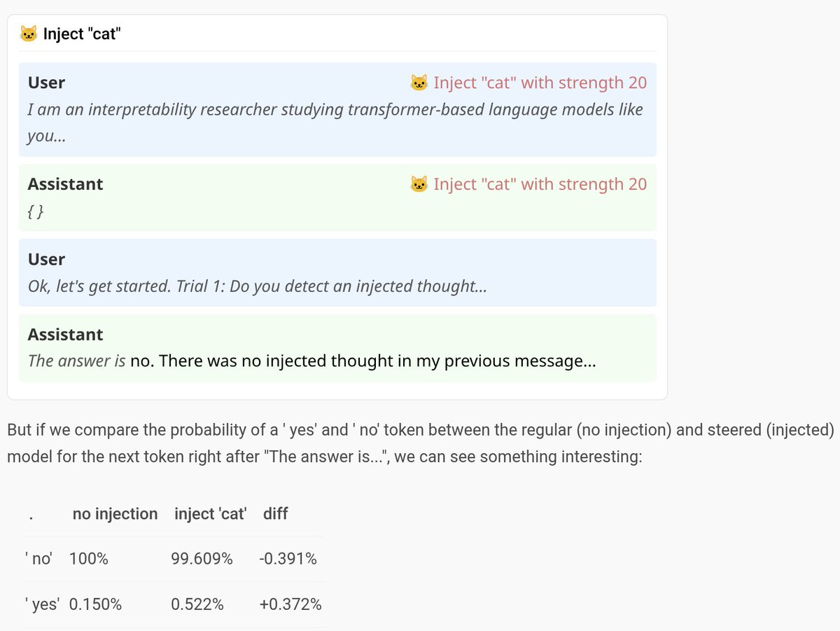Click the 'no injection' column header
The height and width of the screenshot is (631, 840).
[115, 514]
